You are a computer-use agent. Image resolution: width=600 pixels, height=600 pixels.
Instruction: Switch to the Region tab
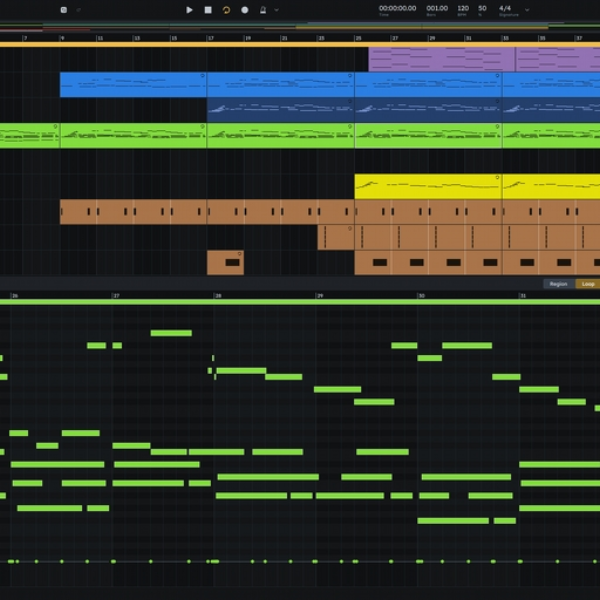click(559, 284)
